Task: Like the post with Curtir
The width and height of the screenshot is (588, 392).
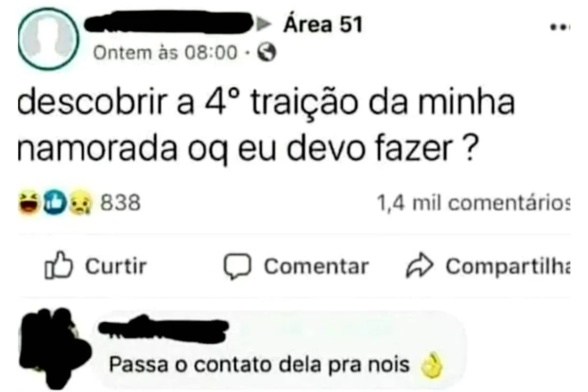Action: pos(96,267)
